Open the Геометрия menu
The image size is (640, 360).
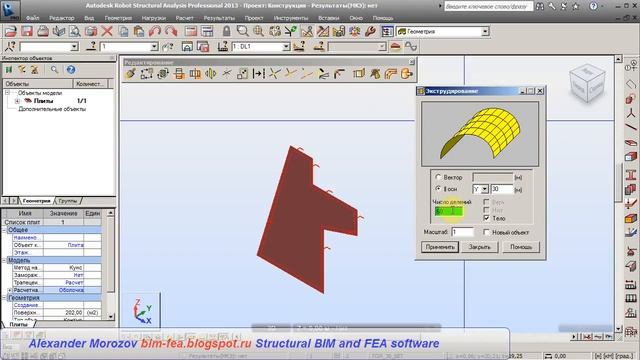click(x=118, y=18)
